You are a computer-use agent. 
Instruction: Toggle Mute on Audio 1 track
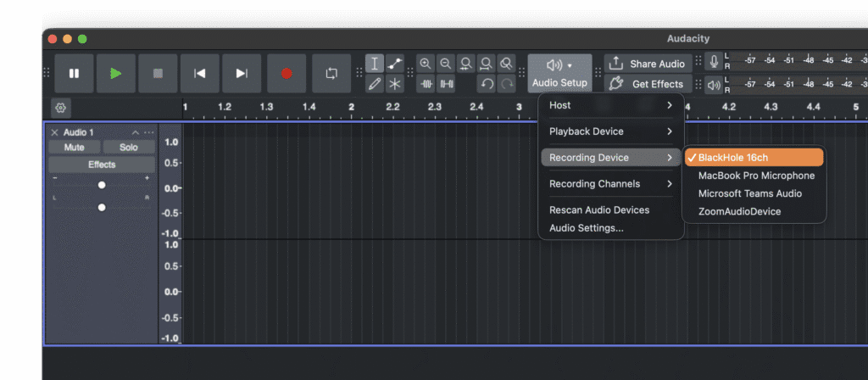coord(75,148)
